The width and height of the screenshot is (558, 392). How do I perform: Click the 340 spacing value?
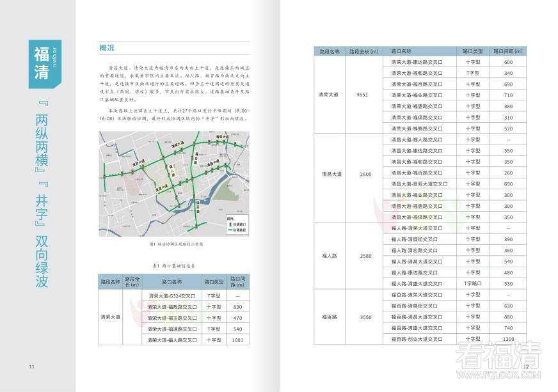pyautogui.click(x=508, y=74)
